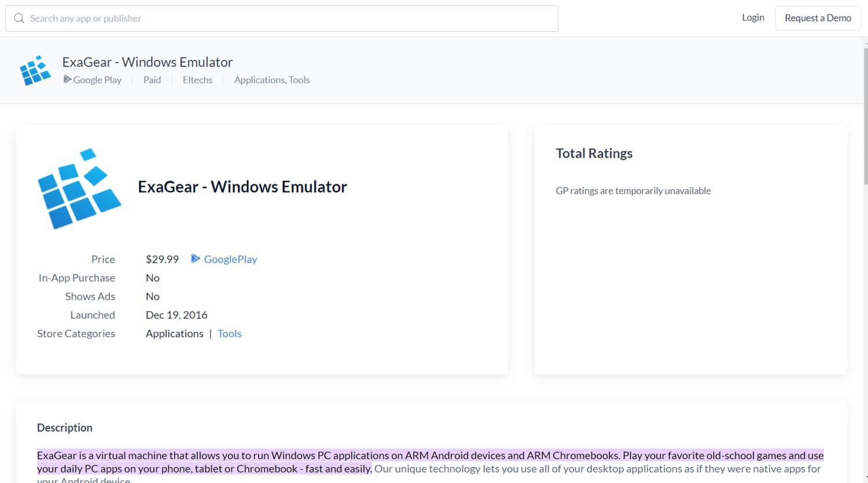Click the highlighted ExaGear description paragraph
This screenshot has width=868, height=483.
coord(430,462)
